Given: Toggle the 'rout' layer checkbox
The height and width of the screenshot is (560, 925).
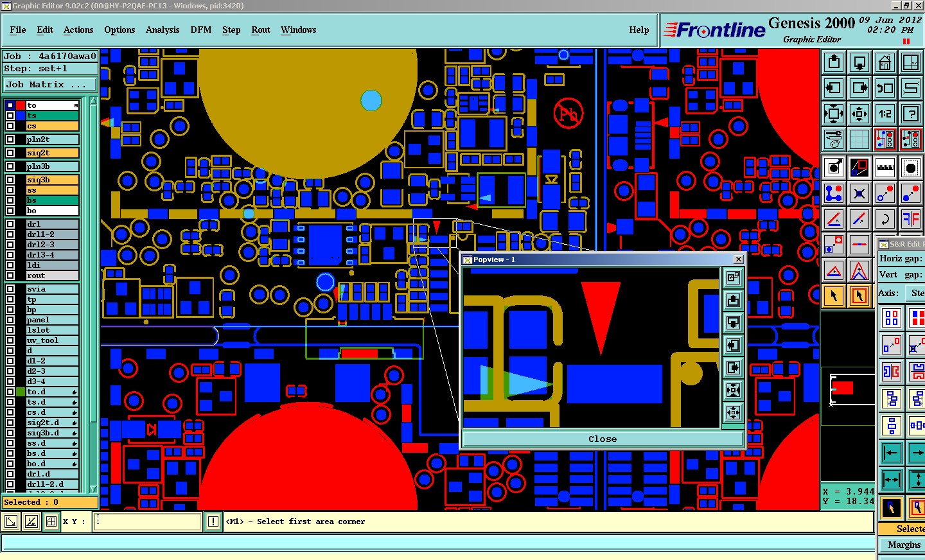Looking at the screenshot, I should pyautogui.click(x=10, y=276).
